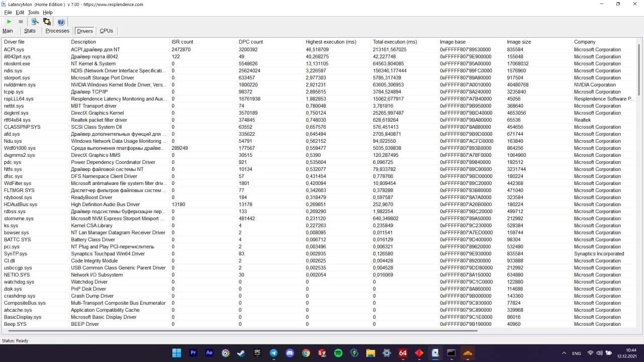Image resolution: width=644 pixels, height=362 pixels.
Task: Open Telegram from the taskbar
Action: coord(274,353)
